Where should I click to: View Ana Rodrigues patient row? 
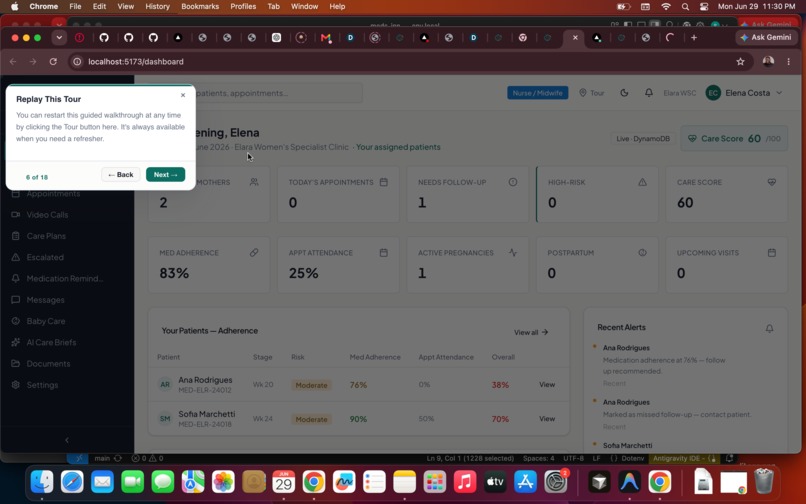click(547, 385)
